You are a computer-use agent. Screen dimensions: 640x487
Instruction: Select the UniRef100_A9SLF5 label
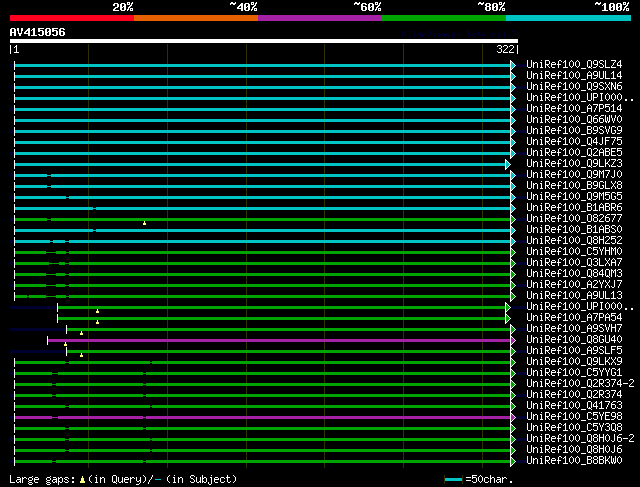click(574, 351)
